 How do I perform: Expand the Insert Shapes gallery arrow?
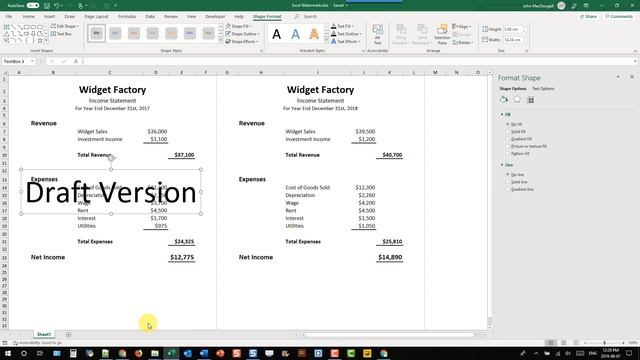click(x=46, y=40)
